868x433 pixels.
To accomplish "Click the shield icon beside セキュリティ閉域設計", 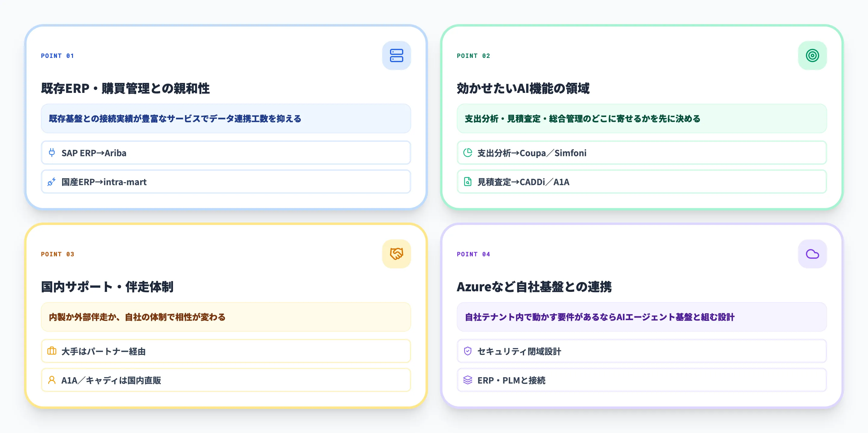I will tap(467, 351).
